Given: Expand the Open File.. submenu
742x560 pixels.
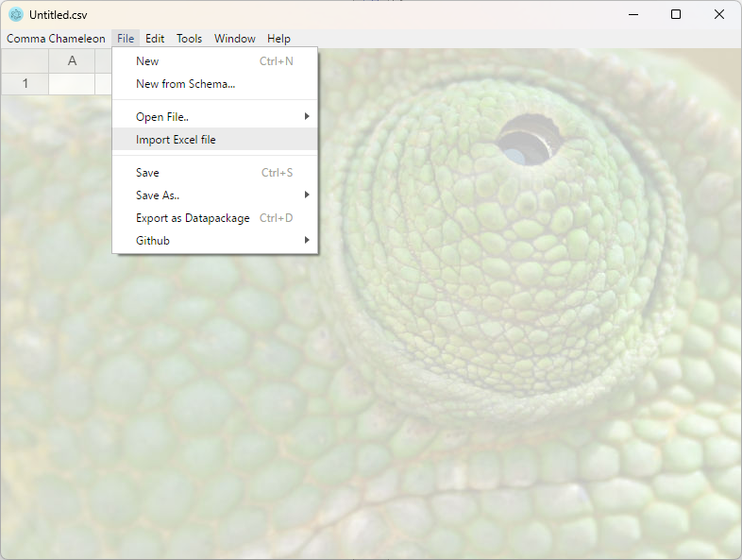Looking at the screenshot, I should [x=215, y=116].
